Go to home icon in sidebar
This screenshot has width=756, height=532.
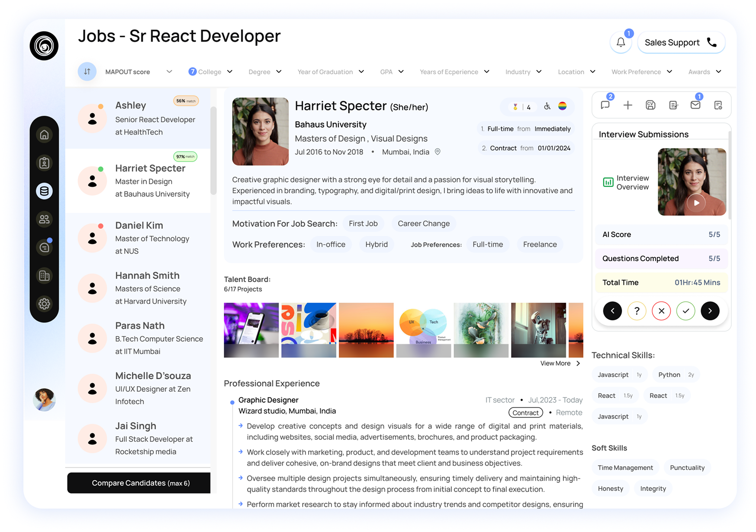tap(44, 135)
